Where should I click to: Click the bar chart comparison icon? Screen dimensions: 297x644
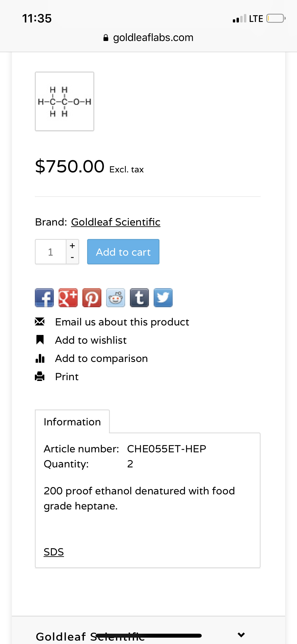40,358
